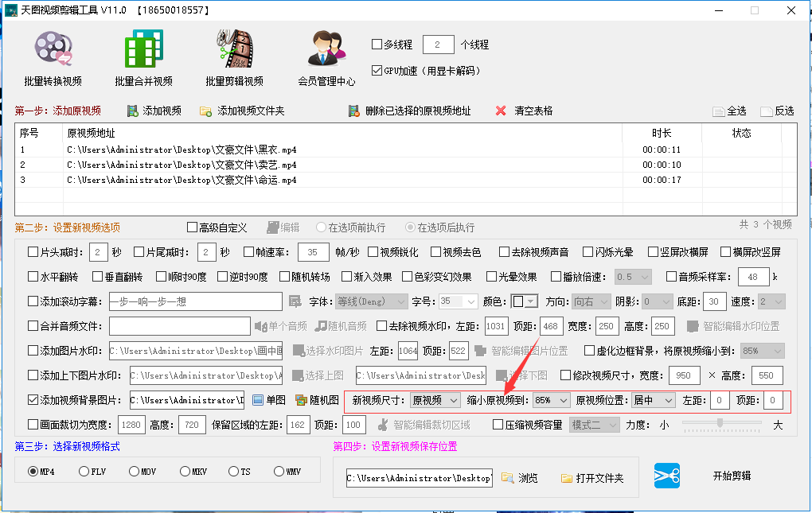Click the scrolling subtitle text field
The width and height of the screenshot is (812, 513).
(x=196, y=301)
